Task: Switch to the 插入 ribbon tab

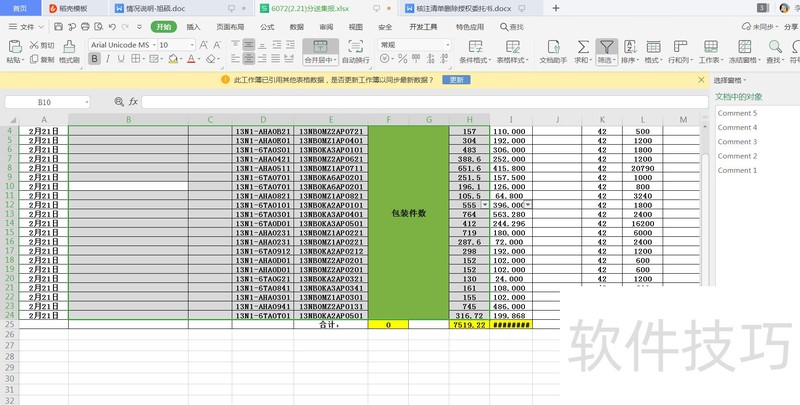Action: 193,27
